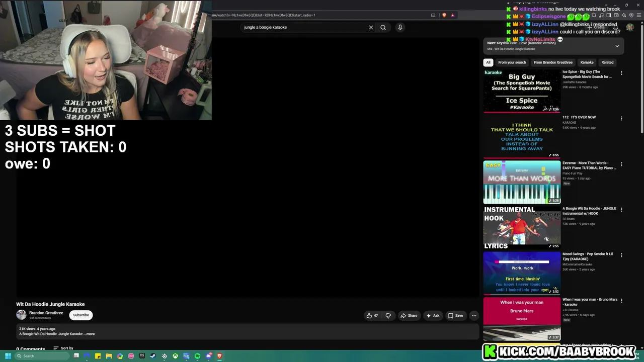Open the Brandon Greathree channel name link
Image resolution: width=644 pixels, height=362 pixels.
tap(46, 313)
